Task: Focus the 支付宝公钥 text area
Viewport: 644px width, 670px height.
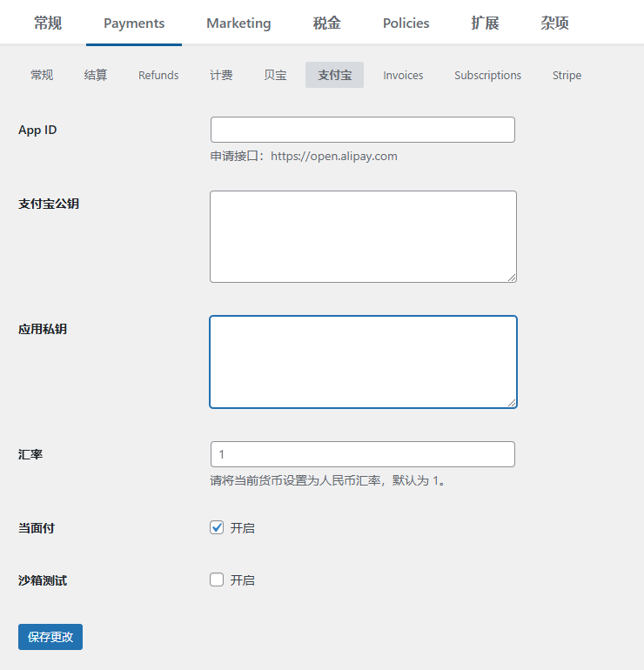Action: coord(363,237)
